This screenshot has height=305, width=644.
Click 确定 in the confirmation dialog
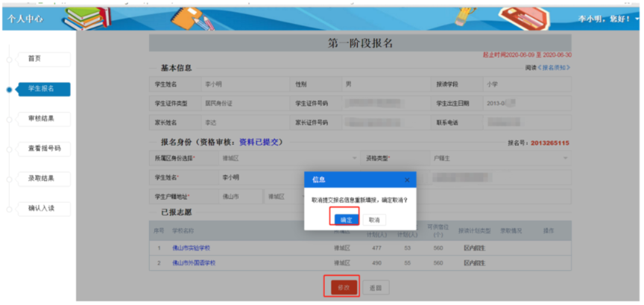pos(346,220)
